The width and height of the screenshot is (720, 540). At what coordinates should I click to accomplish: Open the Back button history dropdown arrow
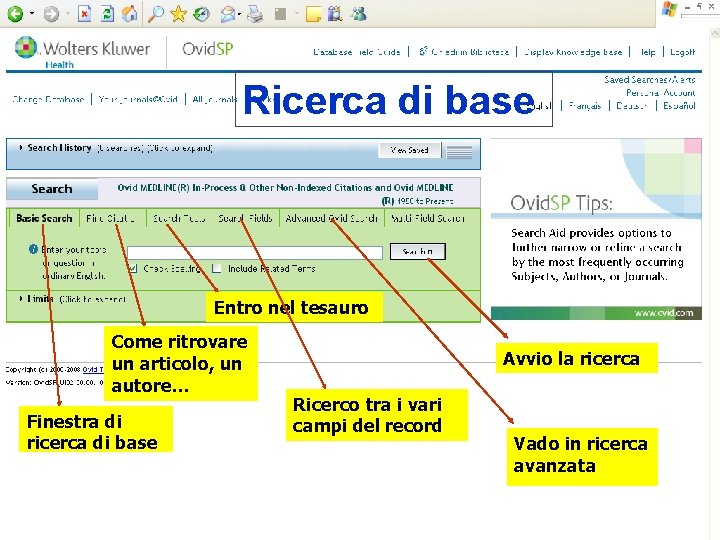(32, 14)
